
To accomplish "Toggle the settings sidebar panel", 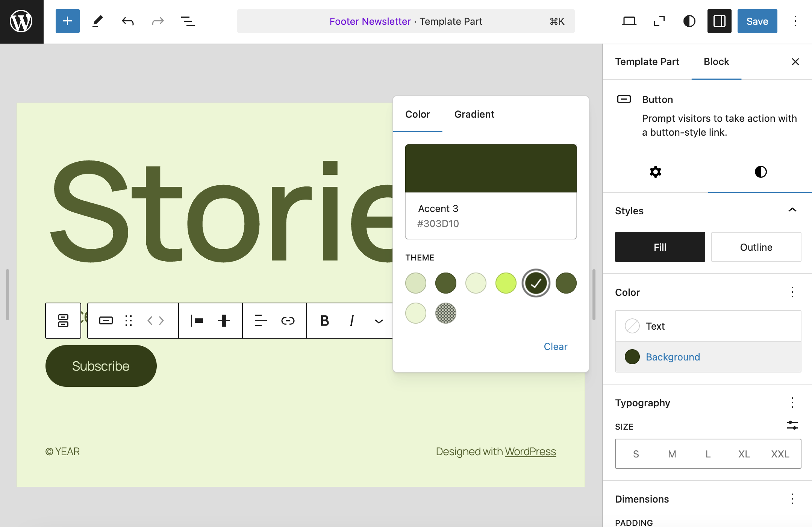I will click(x=719, y=21).
